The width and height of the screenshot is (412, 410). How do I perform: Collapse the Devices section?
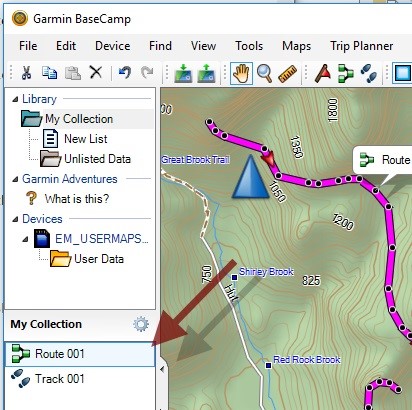coord(15,219)
